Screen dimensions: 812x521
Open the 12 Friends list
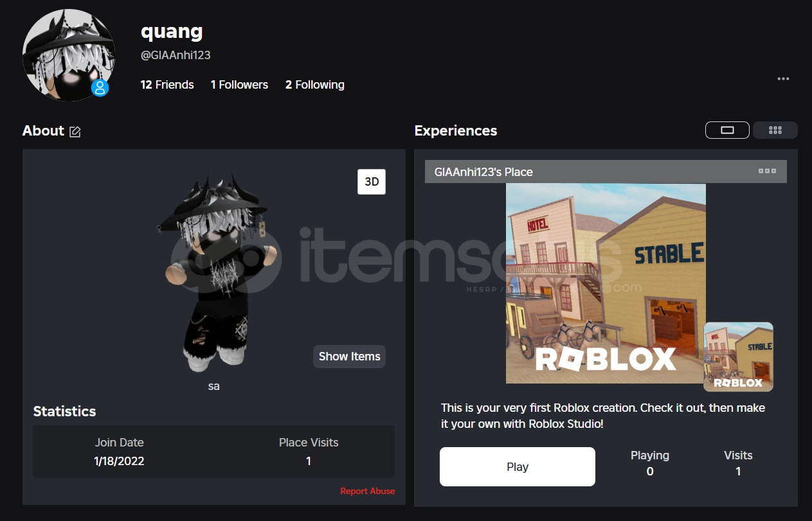pyautogui.click(x=167, y=85)
